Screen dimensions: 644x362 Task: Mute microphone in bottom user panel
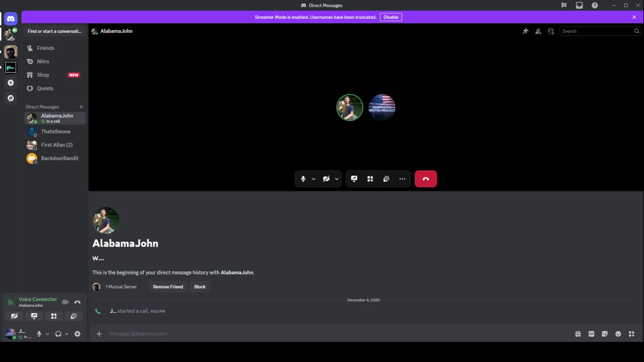pos(39,334)
